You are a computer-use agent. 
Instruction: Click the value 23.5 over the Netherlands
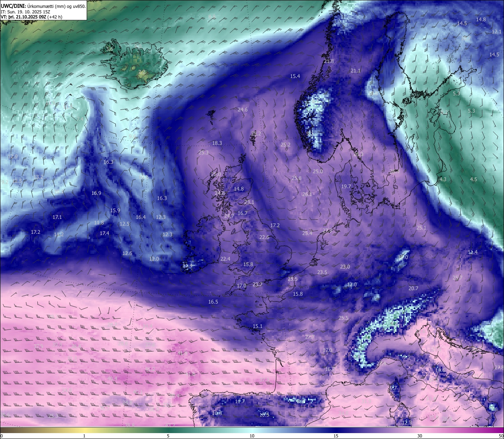(322, 272)
